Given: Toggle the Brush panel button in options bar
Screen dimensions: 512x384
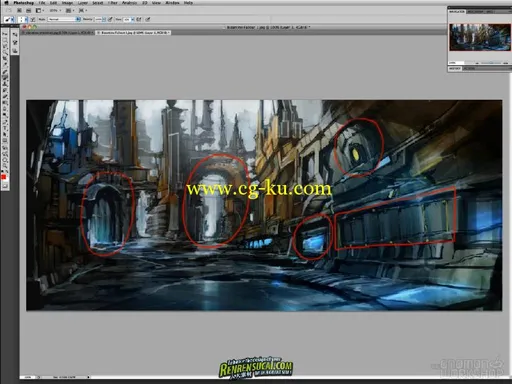Looking at the screenshot, I should [33, 19].
